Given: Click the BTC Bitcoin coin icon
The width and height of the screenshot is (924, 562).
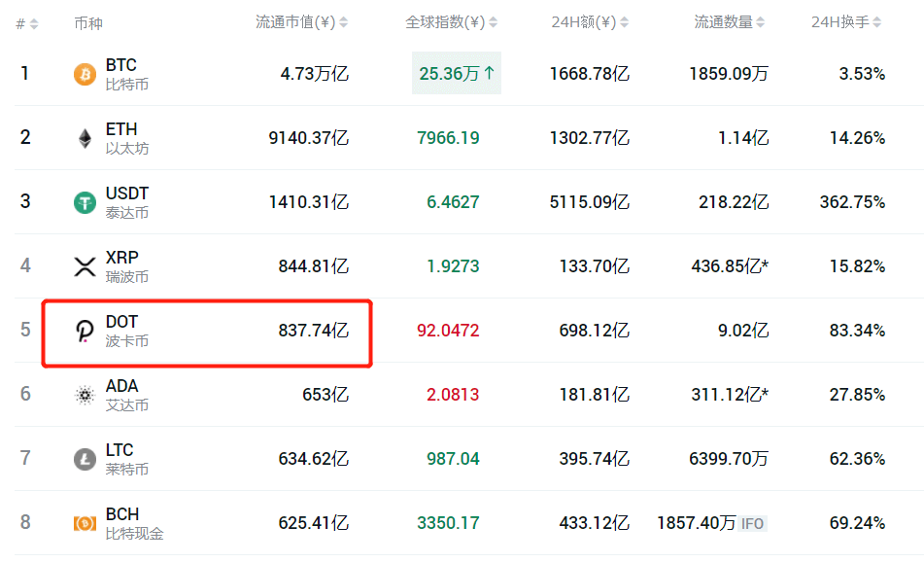Looking at the screenshot, I should (85, 74).
